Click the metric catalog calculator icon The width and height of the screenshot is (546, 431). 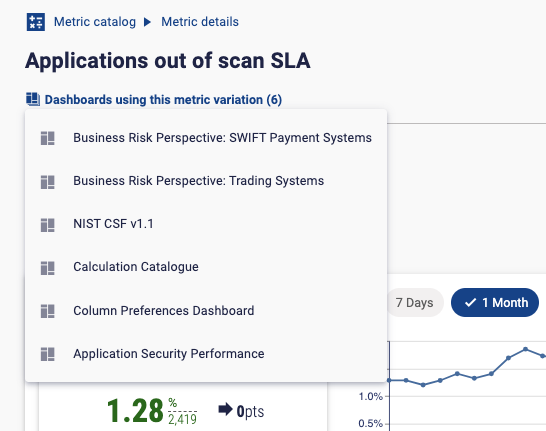click(x=36, y=22)
